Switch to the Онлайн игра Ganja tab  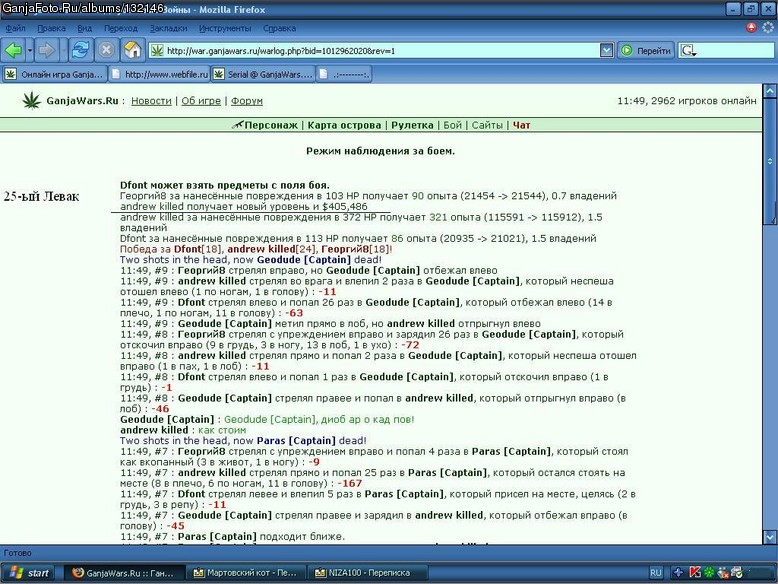click(55, 74)
